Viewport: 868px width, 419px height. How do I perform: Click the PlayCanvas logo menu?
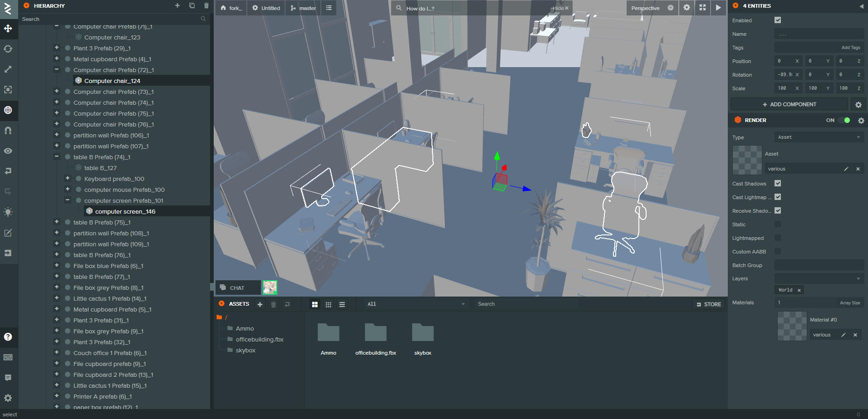pyautogui.click(x=8, y=9)
